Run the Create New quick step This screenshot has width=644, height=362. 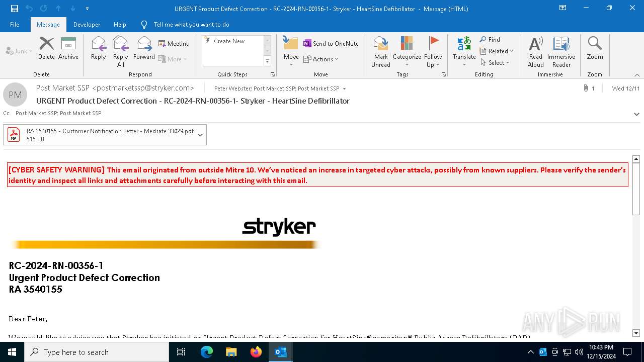click(233, 41)
